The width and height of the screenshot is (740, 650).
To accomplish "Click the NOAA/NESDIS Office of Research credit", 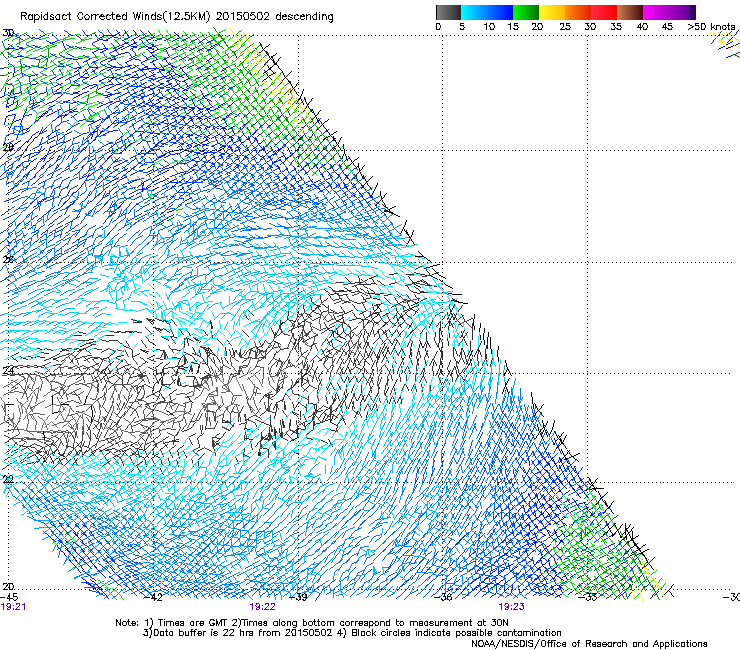I will tap(589, 644).
